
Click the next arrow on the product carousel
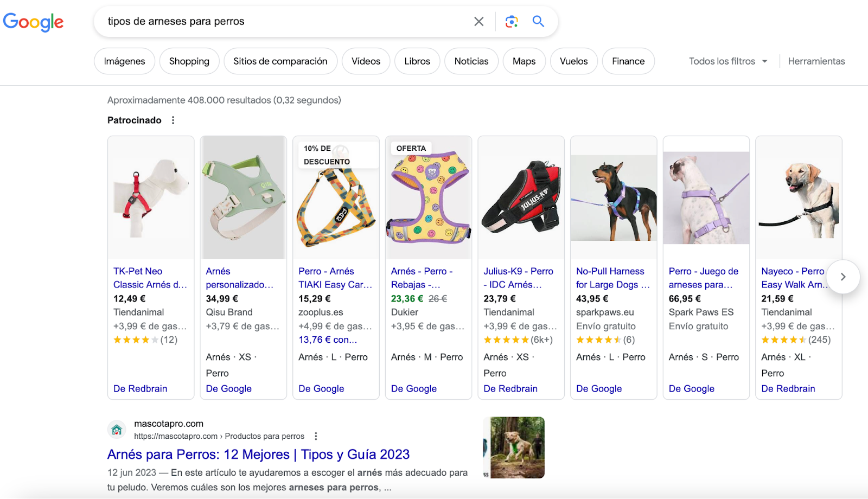tap(843, 277)
